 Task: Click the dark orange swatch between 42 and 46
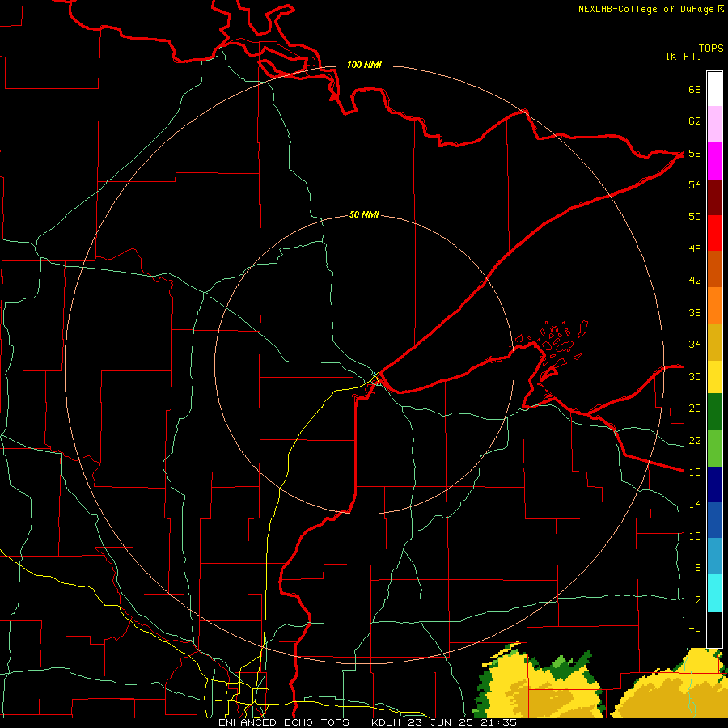coord(714,269)
